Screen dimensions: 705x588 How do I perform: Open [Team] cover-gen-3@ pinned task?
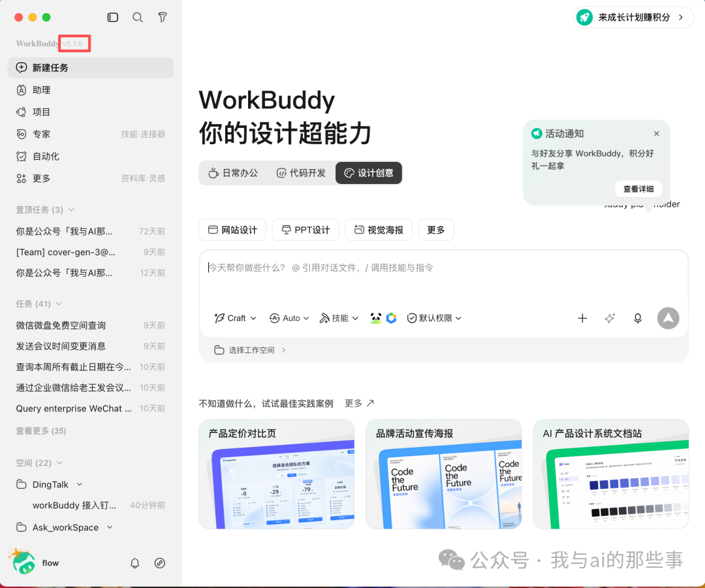[90, 252]
